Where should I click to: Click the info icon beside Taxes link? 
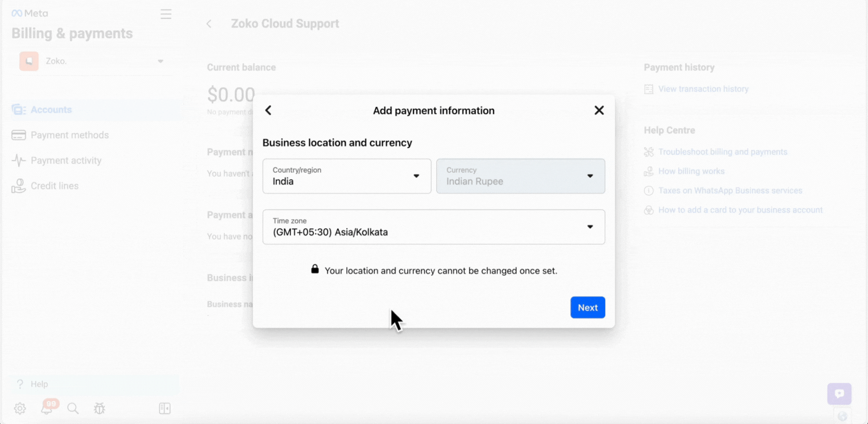point(649,190)
